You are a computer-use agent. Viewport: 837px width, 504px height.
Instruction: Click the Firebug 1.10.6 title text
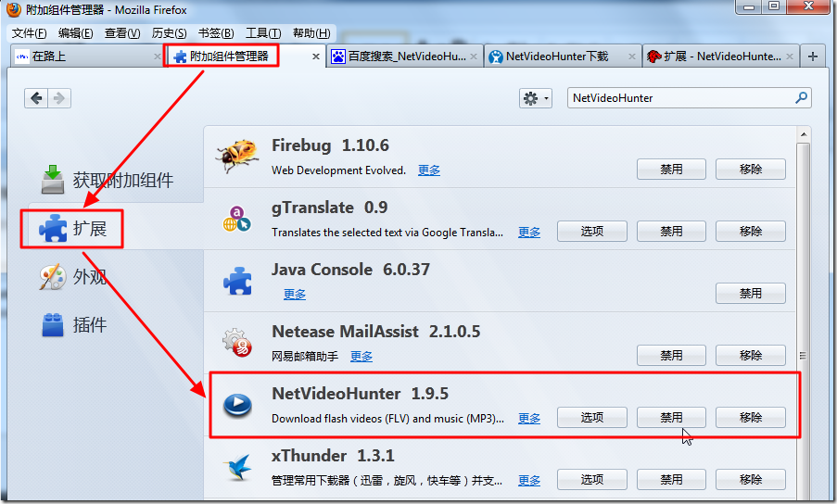pyautogui.click(x=330, y=145)
